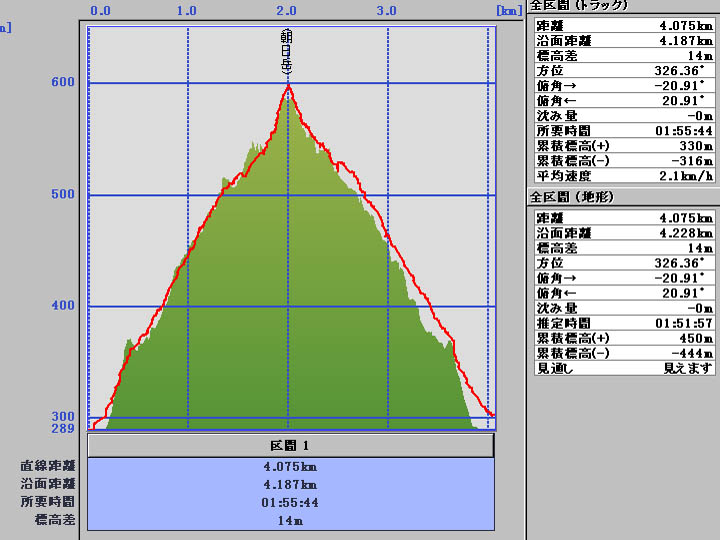Click the 平均速度 2.1km/h row
This screenshot has width=720, height=540.
[623, 175]
